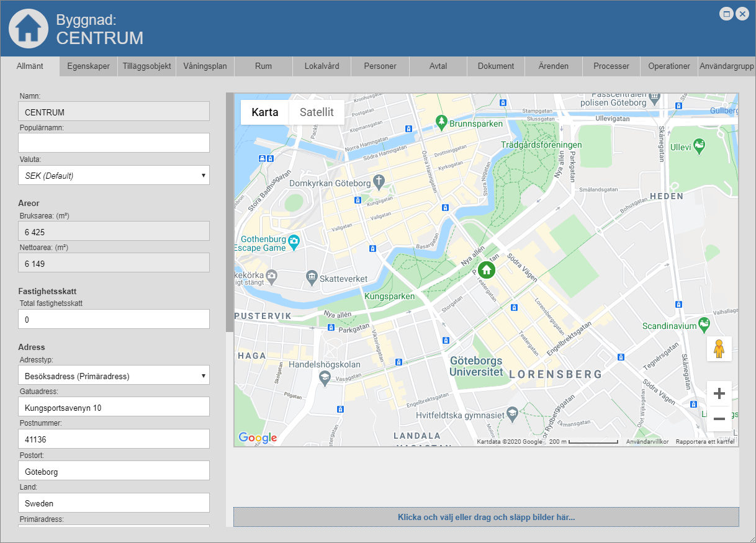Click the Gatuadress input field
Image resolution: width=756 pixels, height=543 pixels.
tap(114, 408)
